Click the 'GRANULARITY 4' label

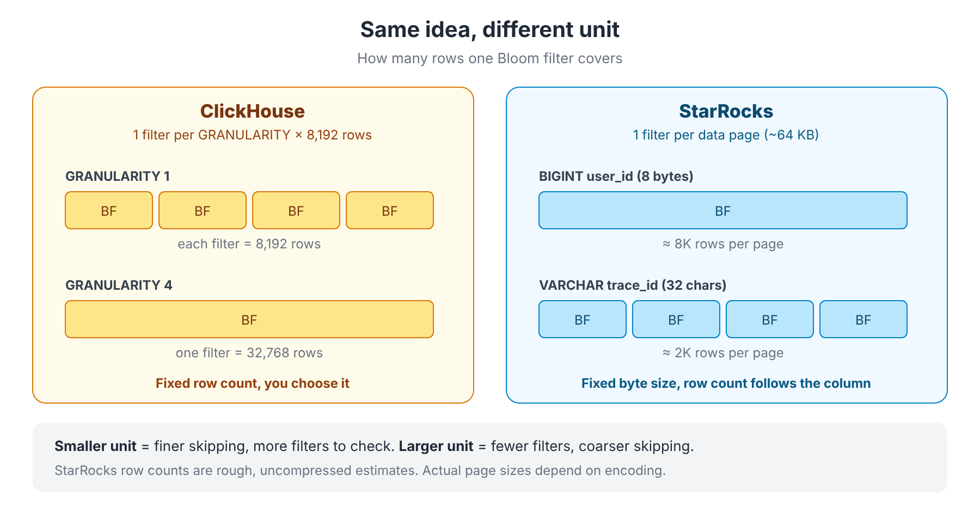coord(119,285)
